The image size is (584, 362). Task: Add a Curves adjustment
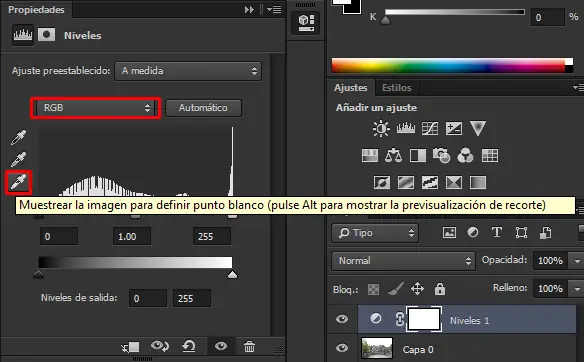[429, 129]
